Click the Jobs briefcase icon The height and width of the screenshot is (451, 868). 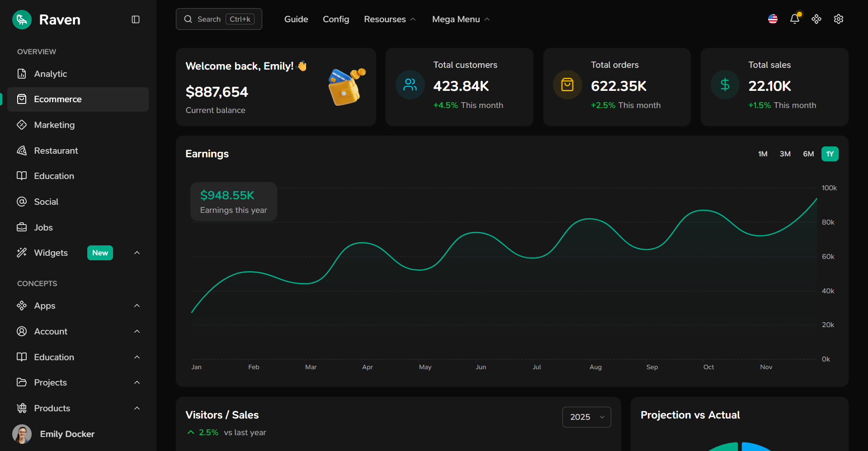[22, 227]
